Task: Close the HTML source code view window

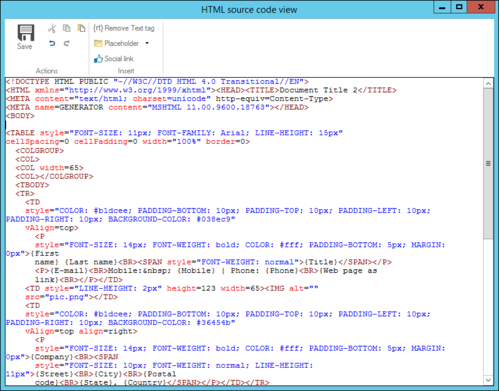Action: [x=481, y=7]
